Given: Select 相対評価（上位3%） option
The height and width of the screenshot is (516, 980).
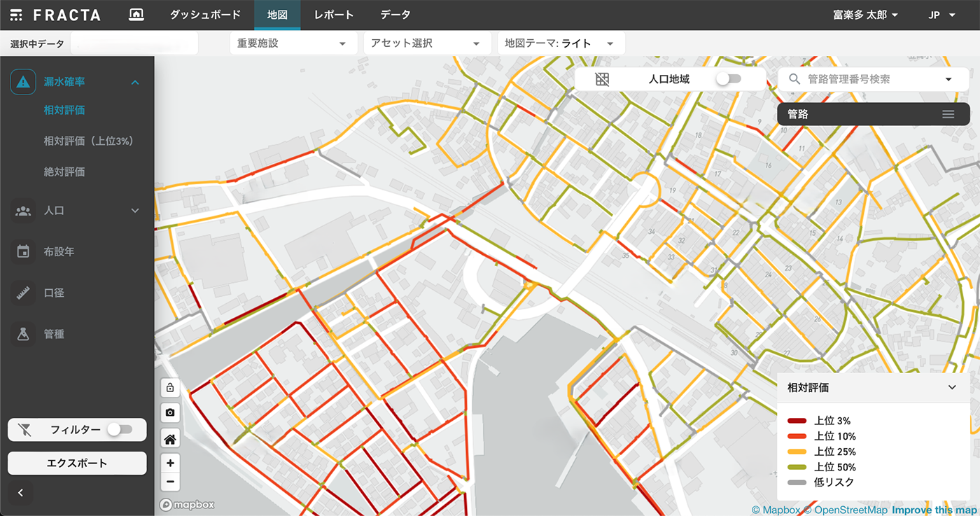Looking at the screenshot, I should 88,141.
